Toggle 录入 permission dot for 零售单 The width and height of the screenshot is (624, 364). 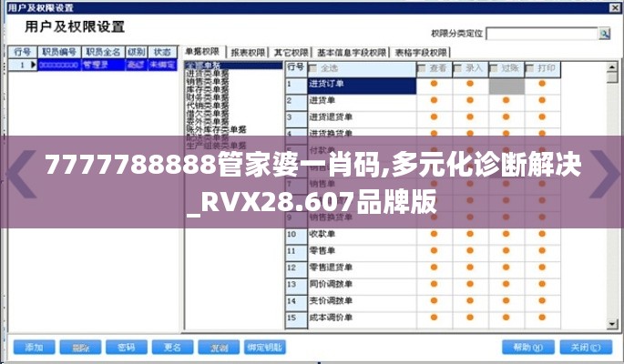click(470, 250)
